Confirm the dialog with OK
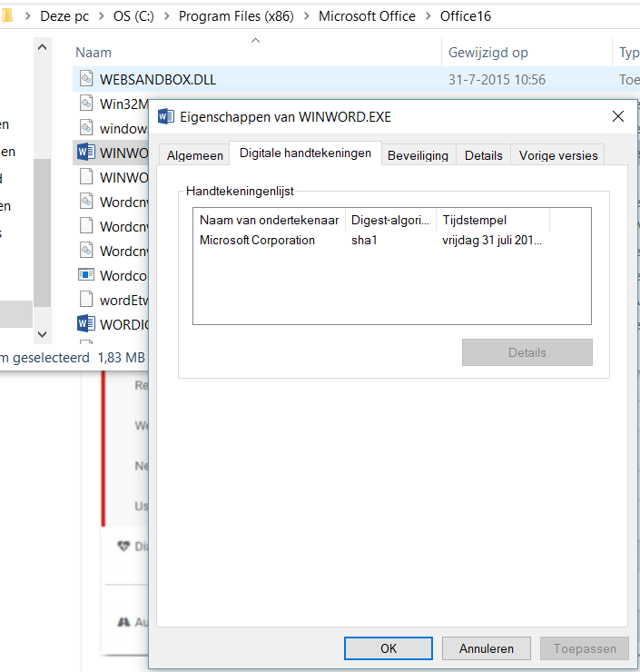 (x=389, y=648)
